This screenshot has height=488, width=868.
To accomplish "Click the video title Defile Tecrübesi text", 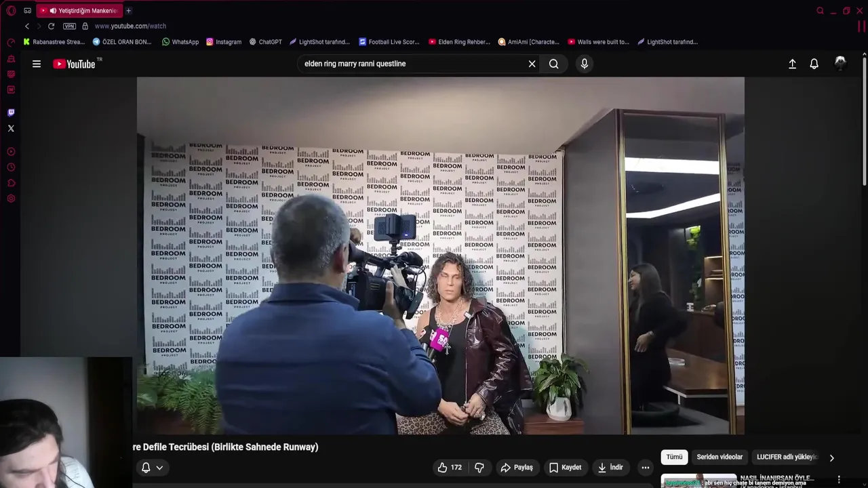I will [x=226, y=447].
